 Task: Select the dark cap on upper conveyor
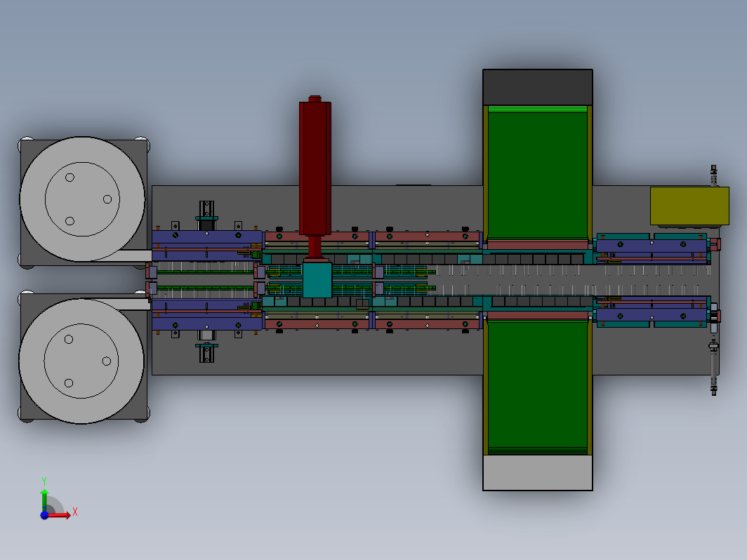pos(537,87)
